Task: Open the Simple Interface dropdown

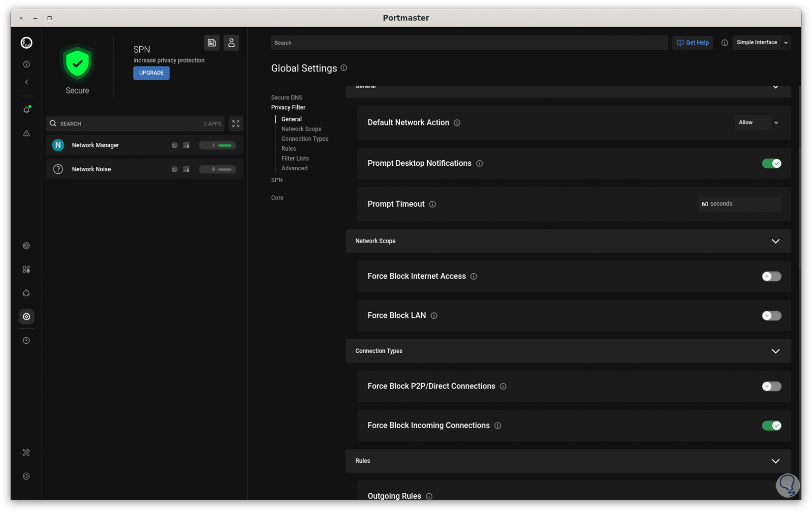Action: click(x=761, y=43)
